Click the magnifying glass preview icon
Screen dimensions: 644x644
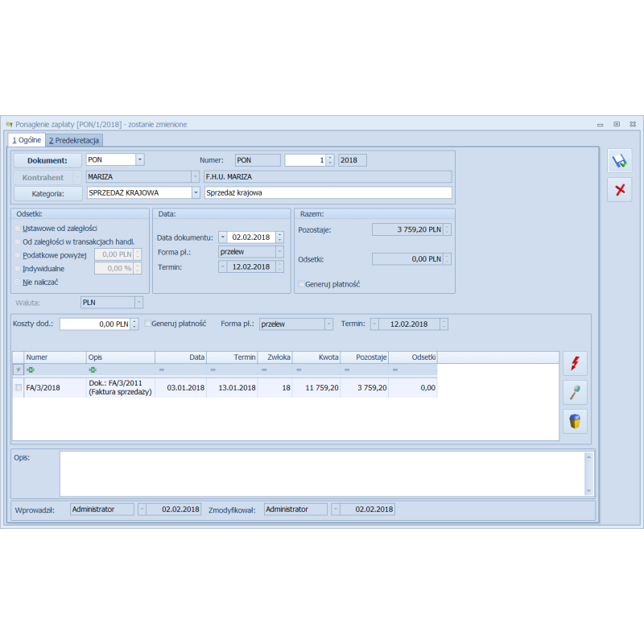(x=575, y=393)
